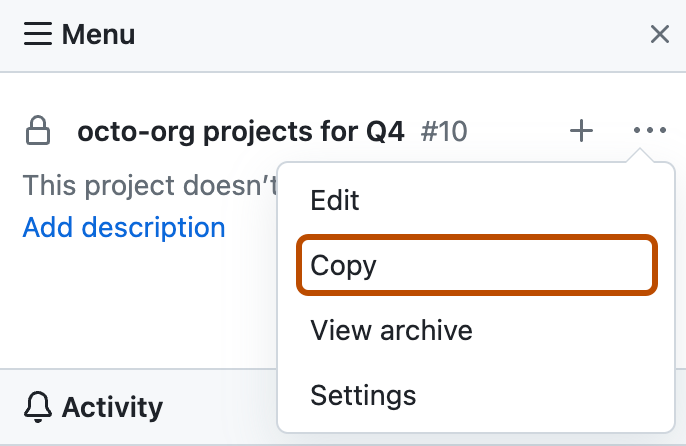
Task: Close the Menu side panel
Action: coord(660,34)
